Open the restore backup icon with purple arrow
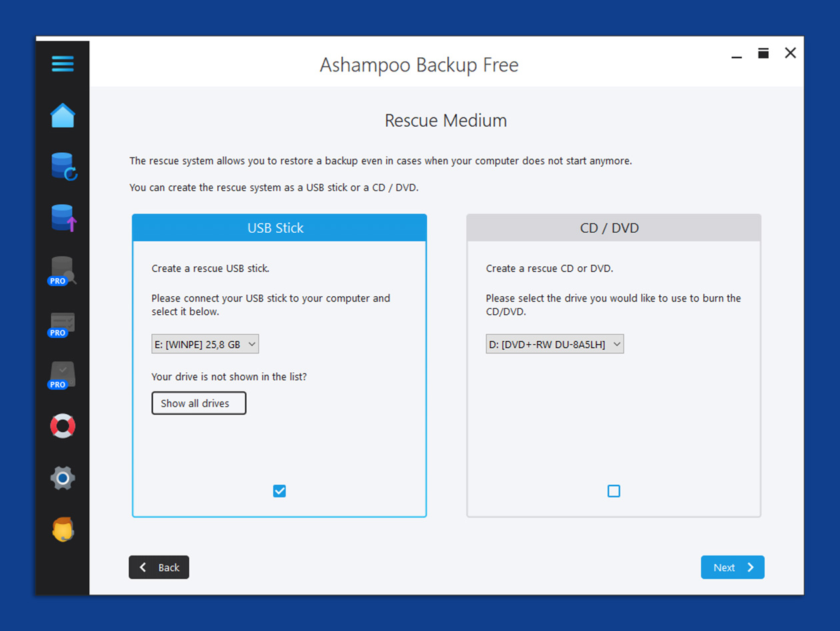This screenshot has height=631, width=840. (x=64, y=218)
